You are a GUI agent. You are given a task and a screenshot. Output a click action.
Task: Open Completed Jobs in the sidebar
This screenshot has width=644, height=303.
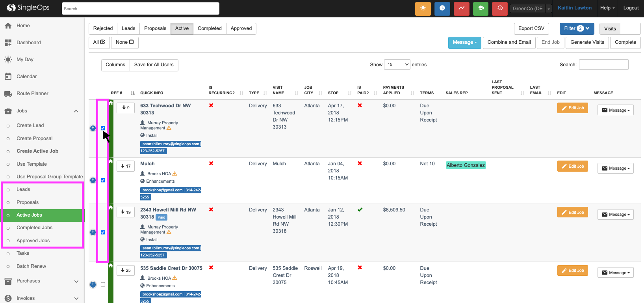34,228
